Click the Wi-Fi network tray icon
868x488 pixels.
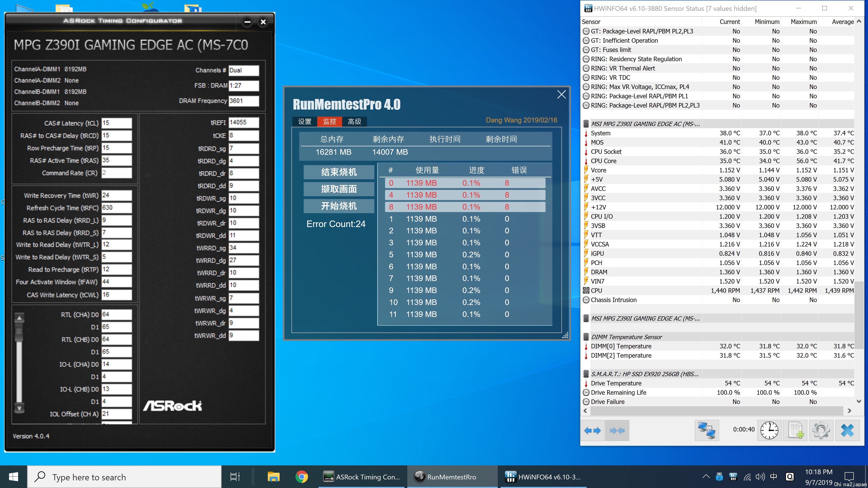tap(747, 476)
